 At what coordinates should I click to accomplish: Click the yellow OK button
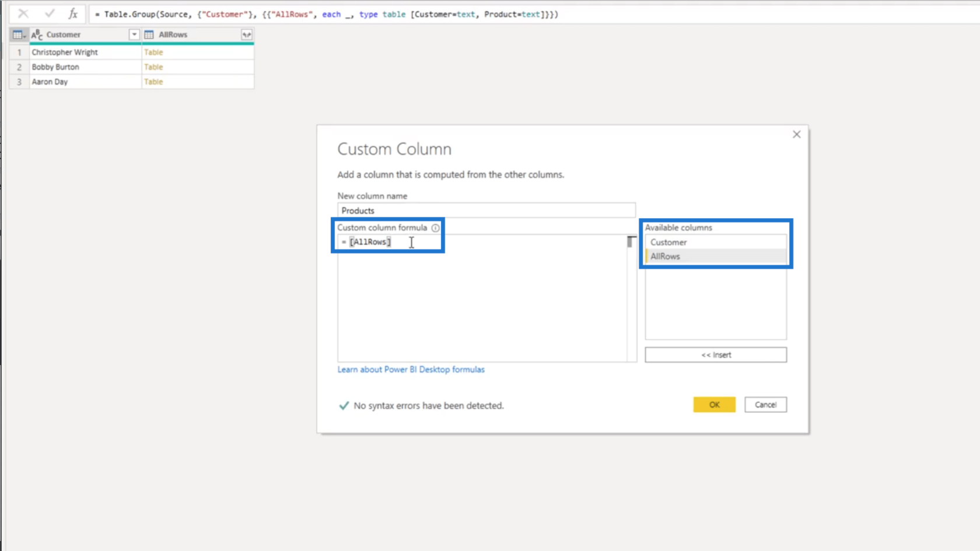coord(714,405)
